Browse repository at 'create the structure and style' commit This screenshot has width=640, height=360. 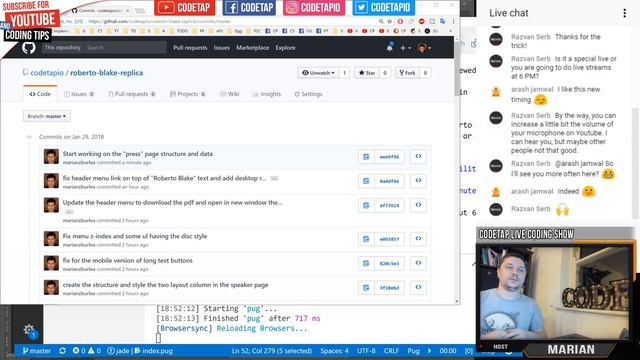click(x=418, y=287)
